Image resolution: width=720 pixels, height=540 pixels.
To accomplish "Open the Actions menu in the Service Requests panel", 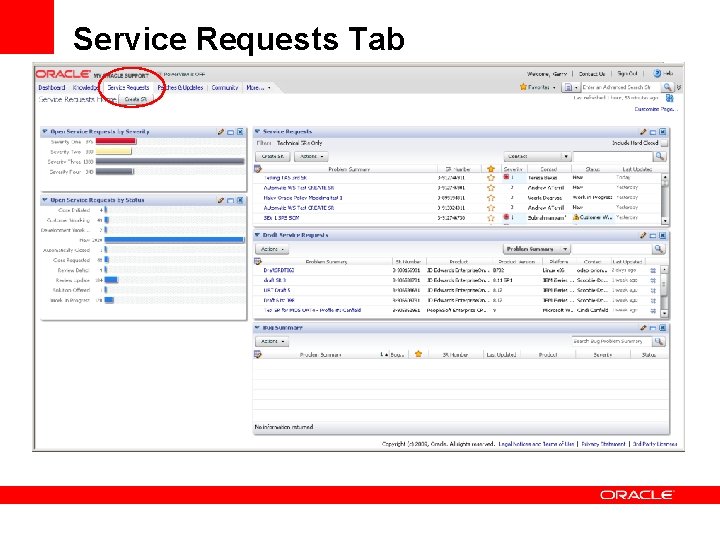I will pos(312,157).
